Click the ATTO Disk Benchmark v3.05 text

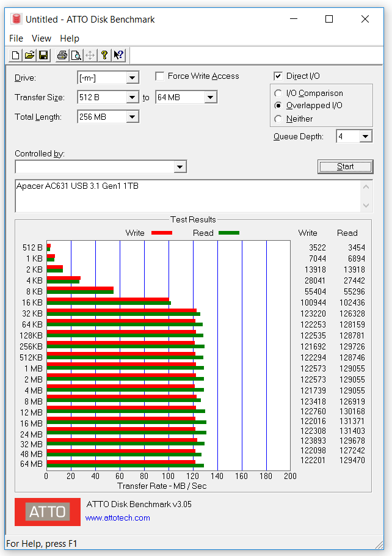pyautogui.click(x=139, y=504)
